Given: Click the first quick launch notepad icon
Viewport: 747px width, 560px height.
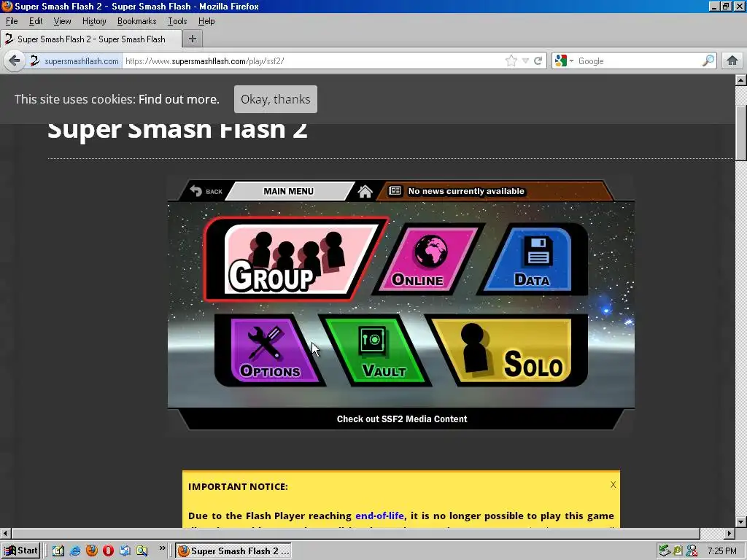Looking at the screenshot, I should click(58, 551).
